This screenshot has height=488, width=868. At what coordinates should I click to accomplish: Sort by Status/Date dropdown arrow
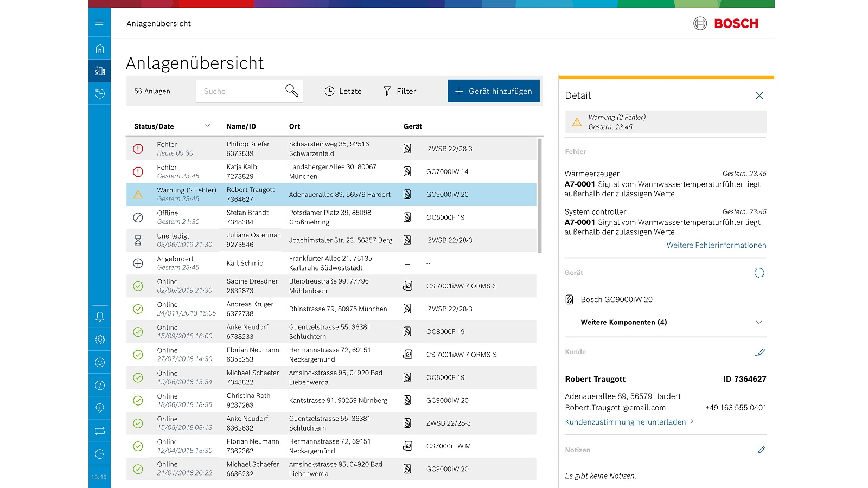207,126
